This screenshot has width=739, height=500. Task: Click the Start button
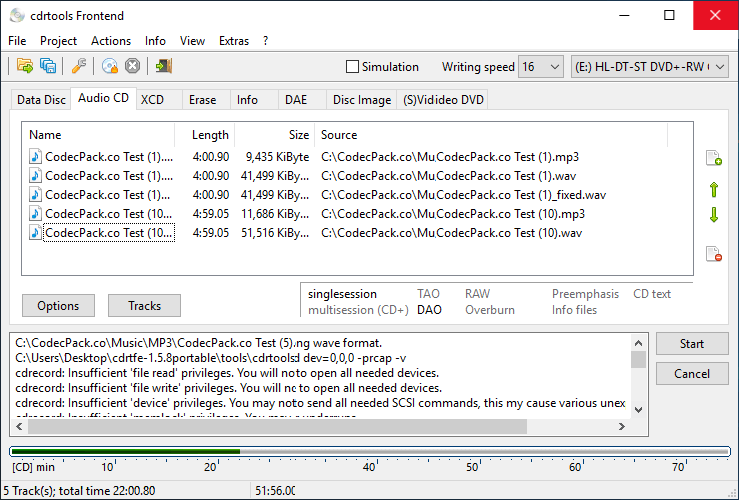pyautogui.click(x=692, y=344)
